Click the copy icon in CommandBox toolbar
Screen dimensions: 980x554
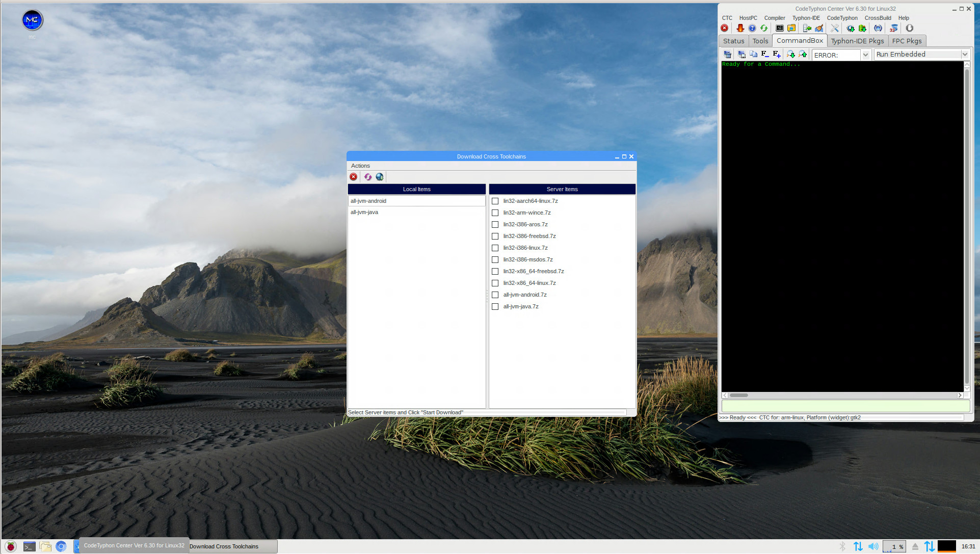coord(753,55)
